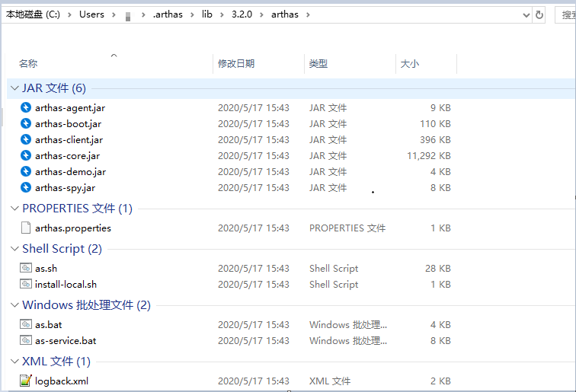This screenshot has height=392, width=576.
Task: Click the logback.xml file icon
Action: click(26, 381)
